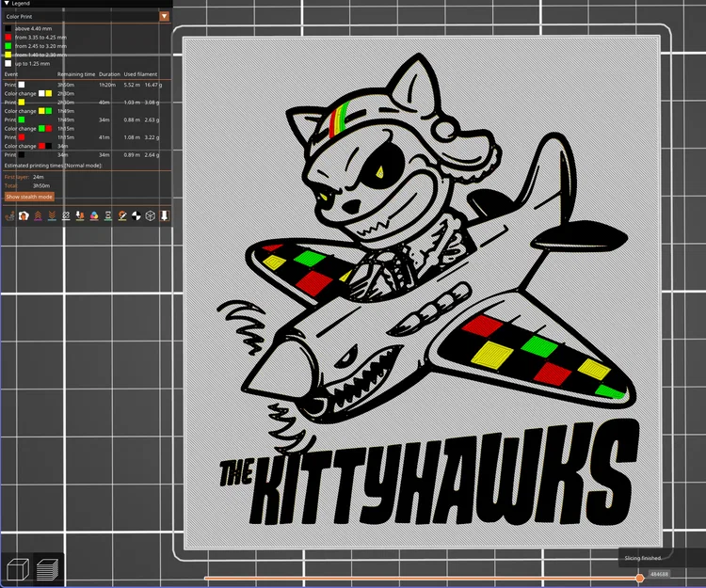Click 'above 4.40 mm' legend text

pyautogui.click(x=33, y=28)
